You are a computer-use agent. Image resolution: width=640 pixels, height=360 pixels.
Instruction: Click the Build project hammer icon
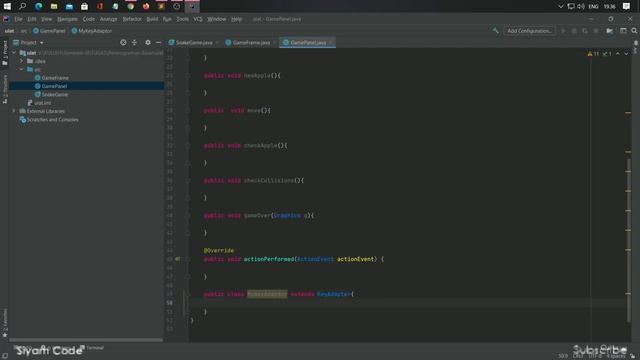point(496,31)
